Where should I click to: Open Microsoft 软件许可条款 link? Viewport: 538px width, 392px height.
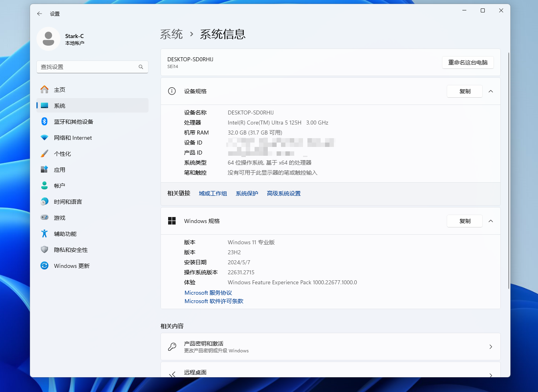pyautogui.click(x=214, y=301)
